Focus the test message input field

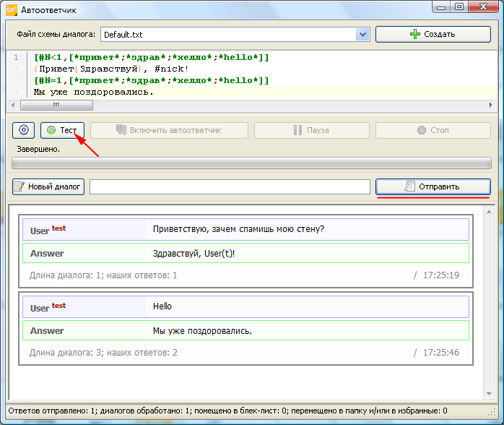point(230,186)
